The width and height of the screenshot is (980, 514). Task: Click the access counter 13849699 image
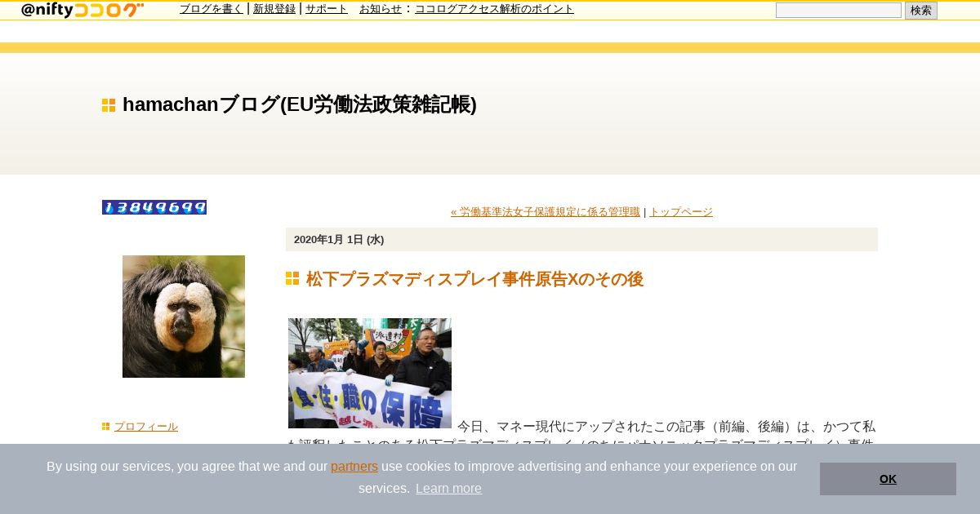click(154, 207)
